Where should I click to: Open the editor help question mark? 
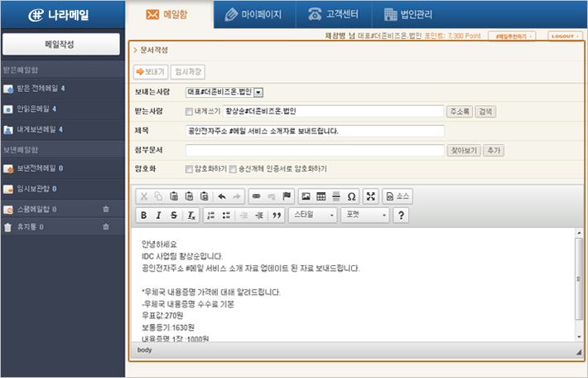(401, 215)
